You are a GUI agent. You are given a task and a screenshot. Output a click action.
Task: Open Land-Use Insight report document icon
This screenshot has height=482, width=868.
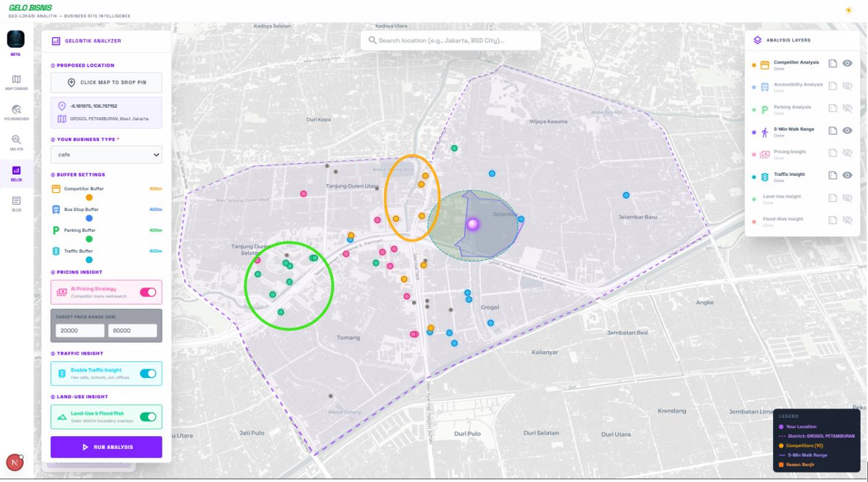[x=833, y=198]
